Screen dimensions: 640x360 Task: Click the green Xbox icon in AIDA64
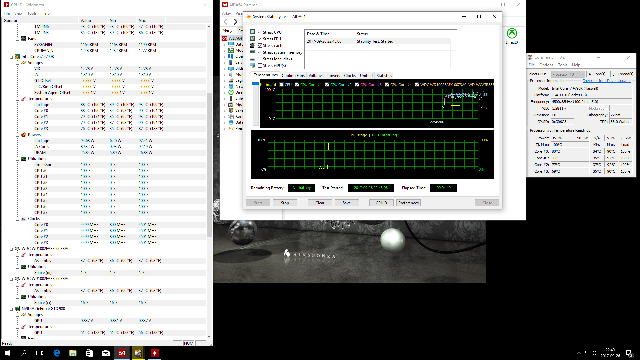click(x=511, y=33)
